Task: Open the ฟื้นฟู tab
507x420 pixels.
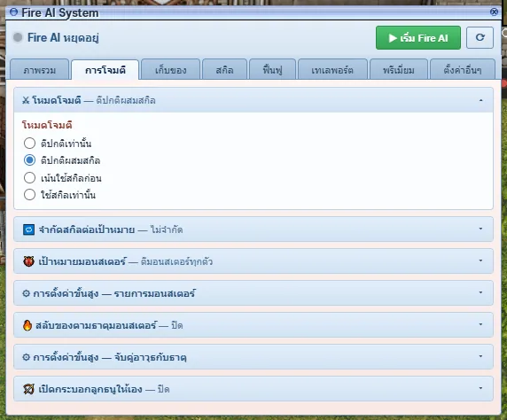Action: [x=272, y=69]
